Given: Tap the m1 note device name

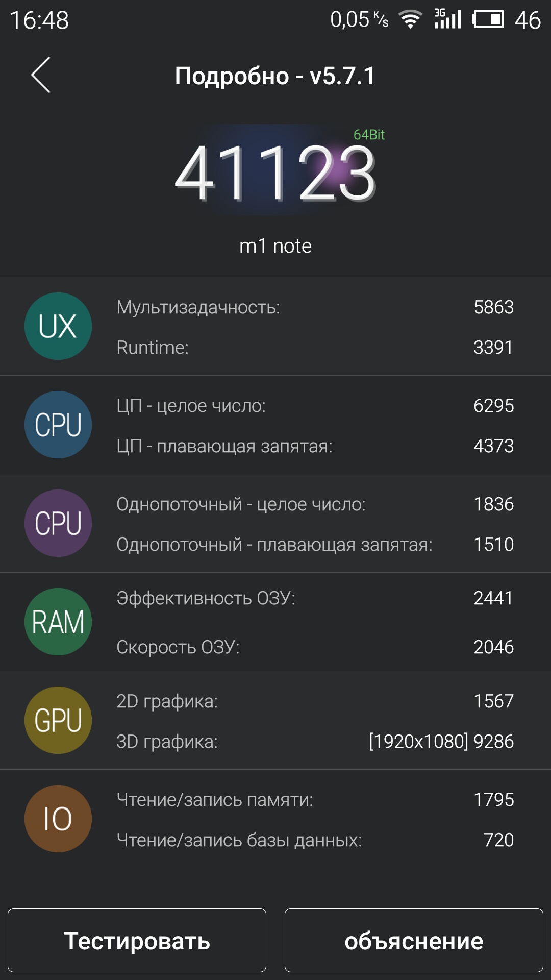Looking at the screenshot, I should click(275, 246).
